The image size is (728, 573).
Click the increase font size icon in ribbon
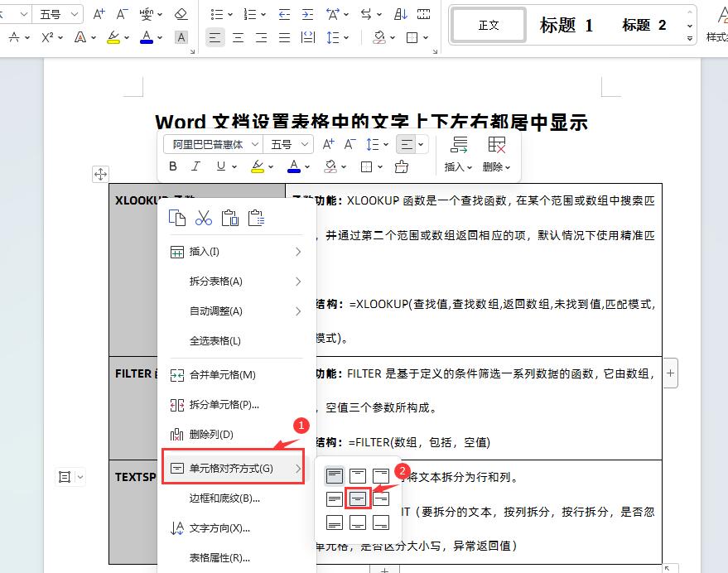pyautogui.click(x=99, y=14)
